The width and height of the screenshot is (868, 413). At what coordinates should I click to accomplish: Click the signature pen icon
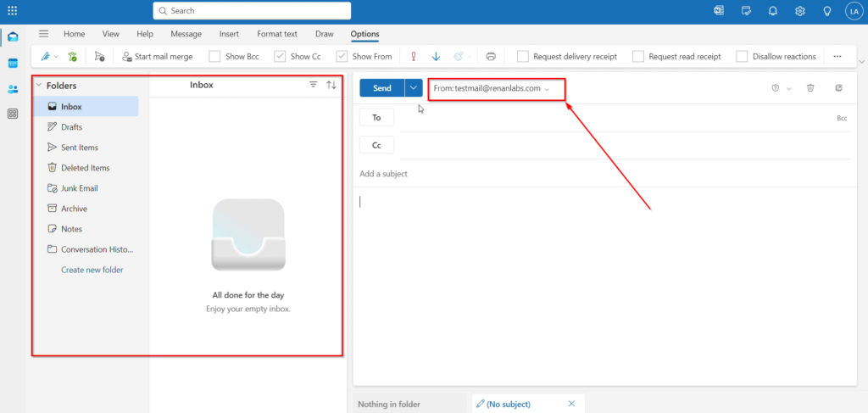coord(46,56)
